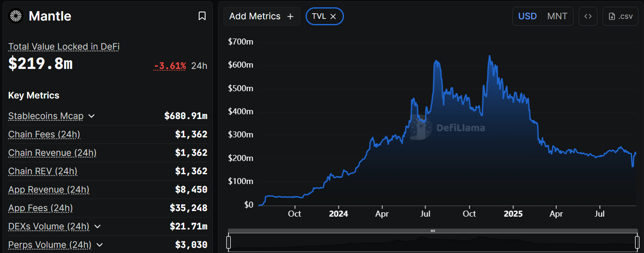
Task: Click the $219.8m TVL value
Action: click(41, 64)
